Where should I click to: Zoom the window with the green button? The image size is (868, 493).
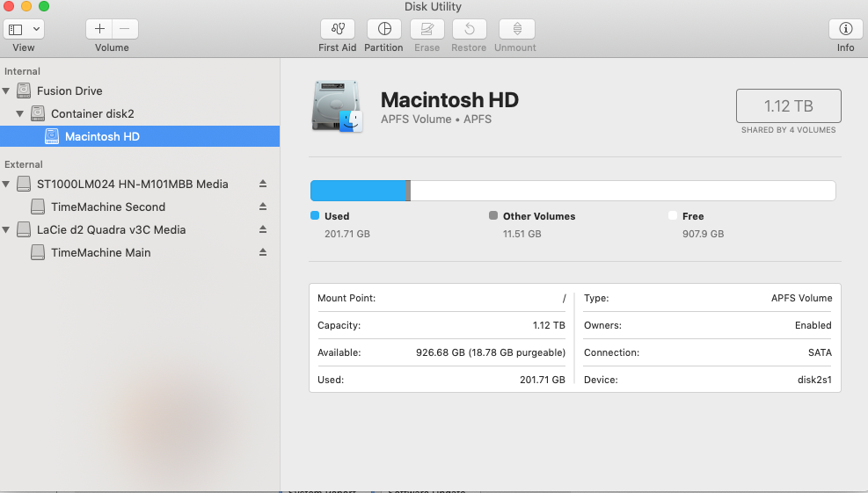pos(44,6)
